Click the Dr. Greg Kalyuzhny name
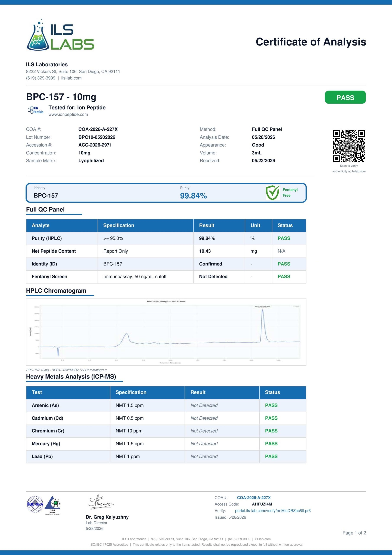The width and height of the screenshot is (392, 555). coord(107,517)
